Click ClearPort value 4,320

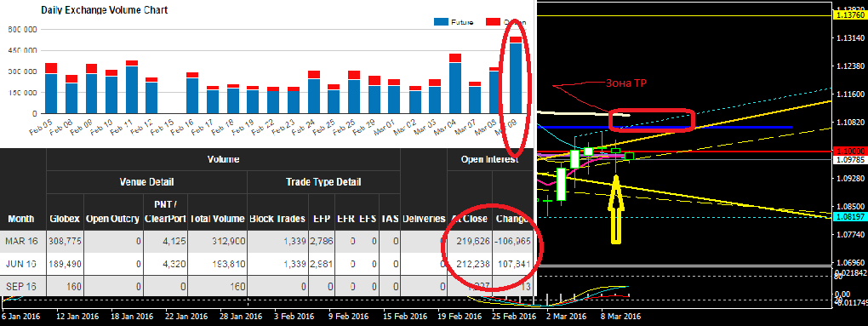(x=174, y=264)
